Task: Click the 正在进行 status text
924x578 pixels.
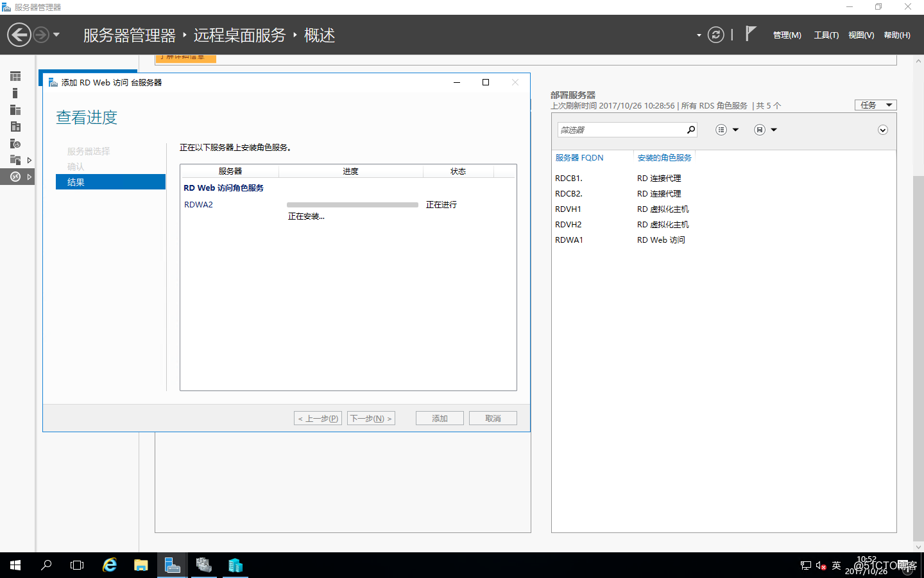Action: (441, 204)
